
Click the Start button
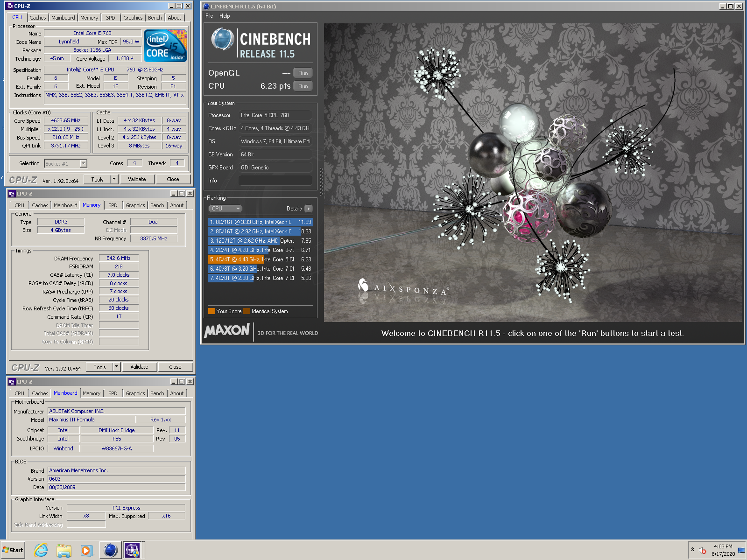tap(13, 550)
